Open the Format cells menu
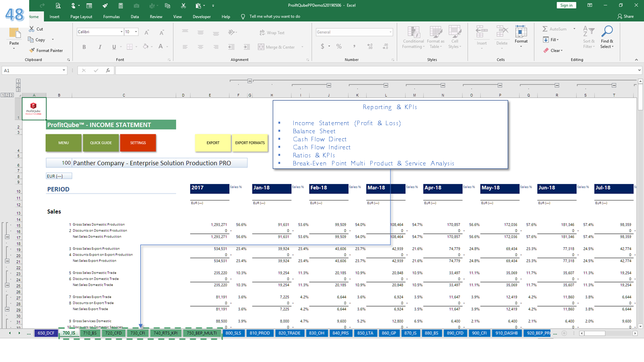This screenshot has height=362, width=644. click(521, 36)
